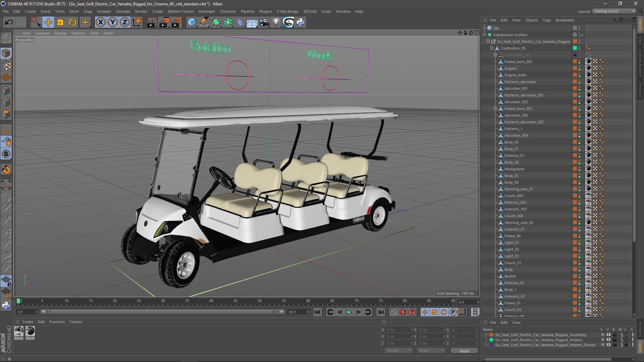Open the Simulate menu
The height and width of the screenshot is (362, 644).
(123, 11)
